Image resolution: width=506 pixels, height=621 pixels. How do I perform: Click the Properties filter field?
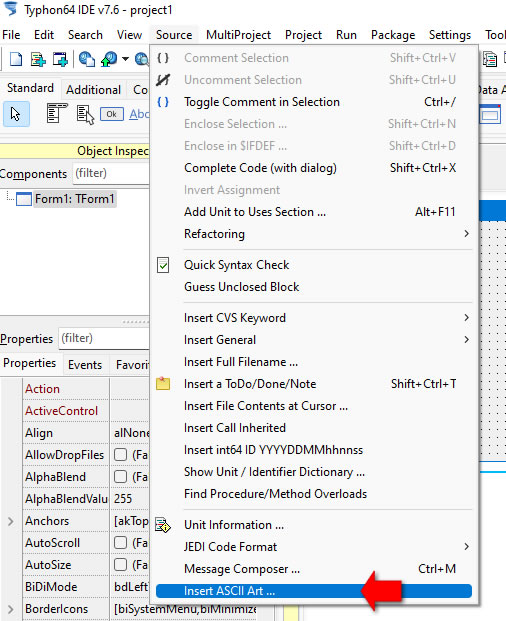(x=104, y=338)
